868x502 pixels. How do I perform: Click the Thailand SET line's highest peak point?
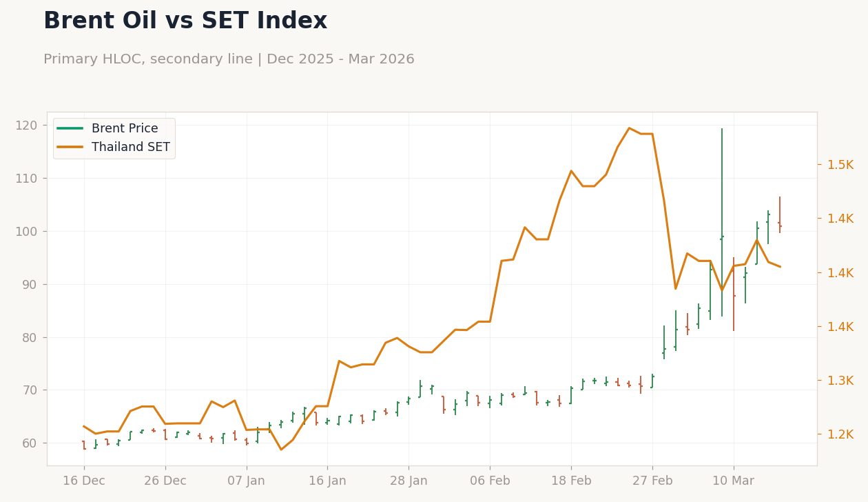(629, 128)
